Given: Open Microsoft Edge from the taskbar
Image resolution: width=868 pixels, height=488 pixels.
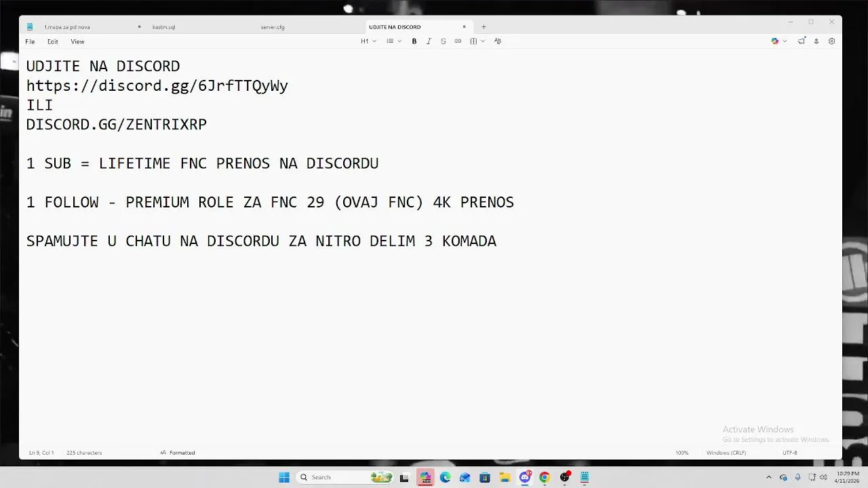Looking at the screenshot, I should pyautogui.click(x=445, y=477).
